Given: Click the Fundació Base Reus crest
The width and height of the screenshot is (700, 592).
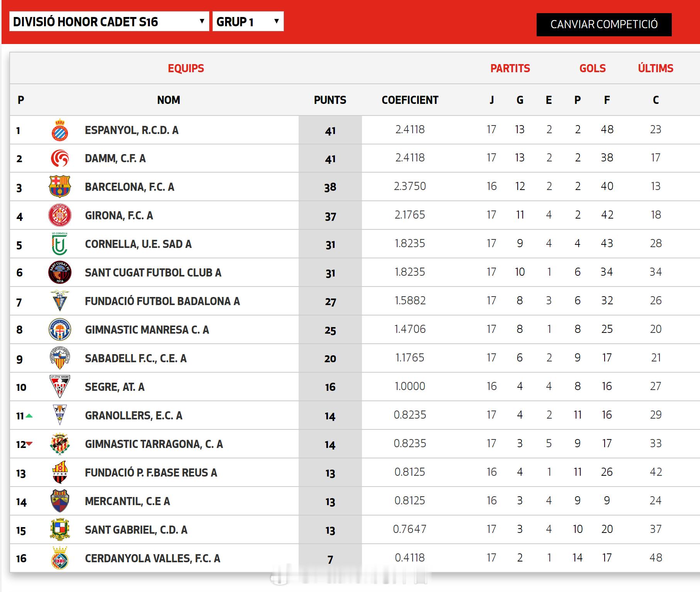Looking at the screenshot, I should click(x=60, y=473).
